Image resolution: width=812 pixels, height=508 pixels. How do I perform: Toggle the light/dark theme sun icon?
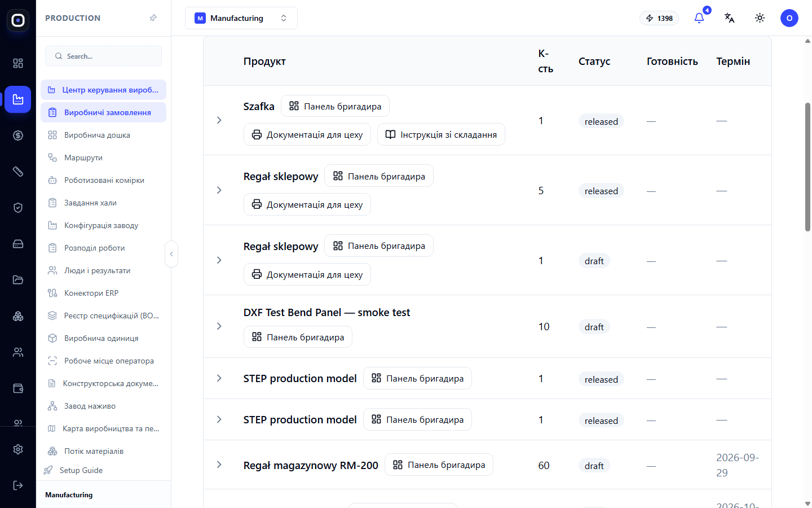coord(760,18)
